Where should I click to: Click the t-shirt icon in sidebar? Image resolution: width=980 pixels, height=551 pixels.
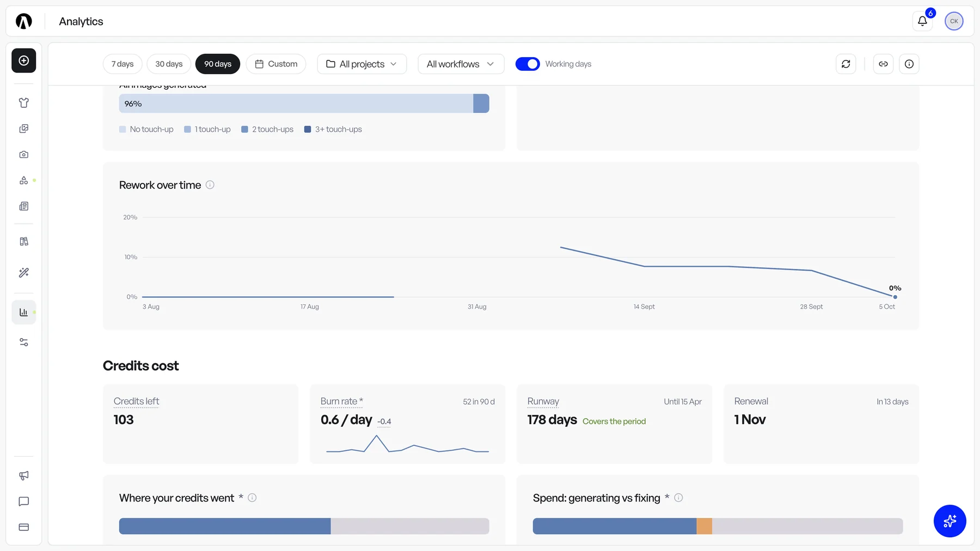click(x=24, y=102)
